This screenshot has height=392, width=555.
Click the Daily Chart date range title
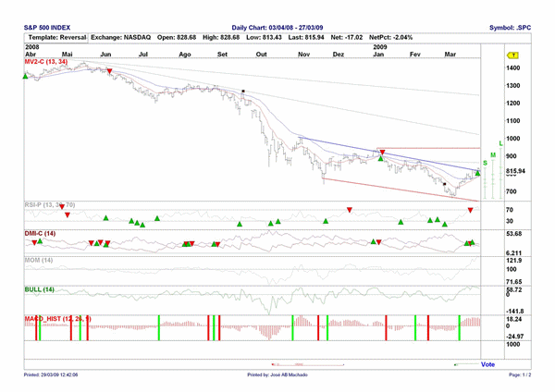(277, 28)
